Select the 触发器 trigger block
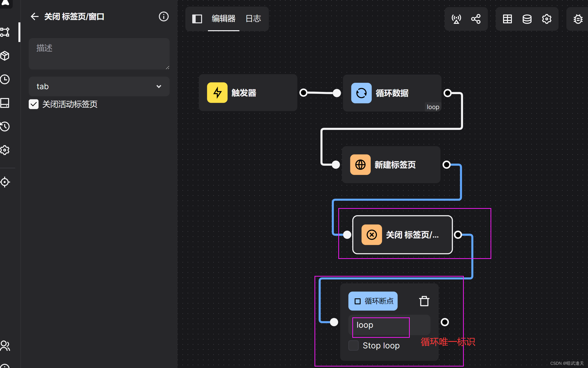Screen dimensions: 588x368 pyautogui.click(x=248, y=93)
